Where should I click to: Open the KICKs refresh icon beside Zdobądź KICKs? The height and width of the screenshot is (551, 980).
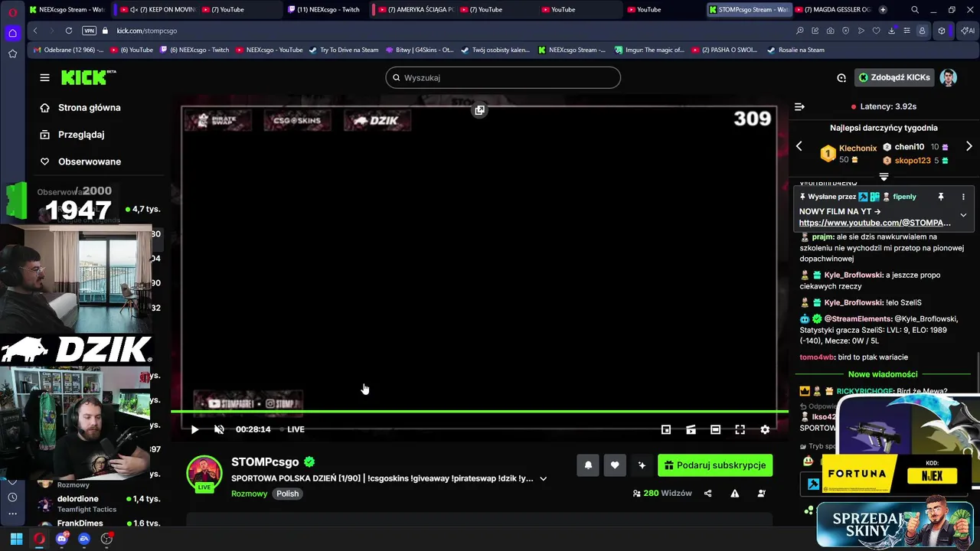[841, 77]
